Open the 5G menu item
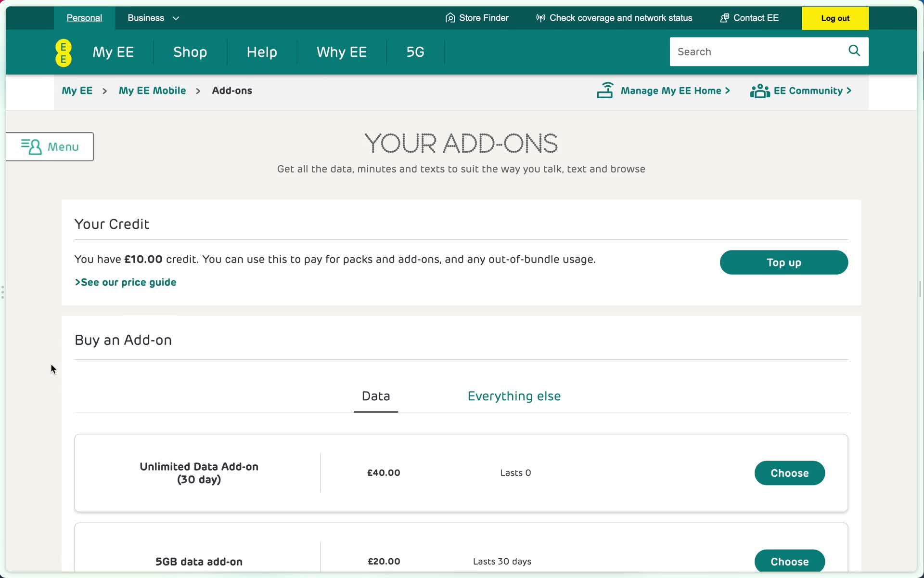 pyautogui.click(x=415, y=52)
